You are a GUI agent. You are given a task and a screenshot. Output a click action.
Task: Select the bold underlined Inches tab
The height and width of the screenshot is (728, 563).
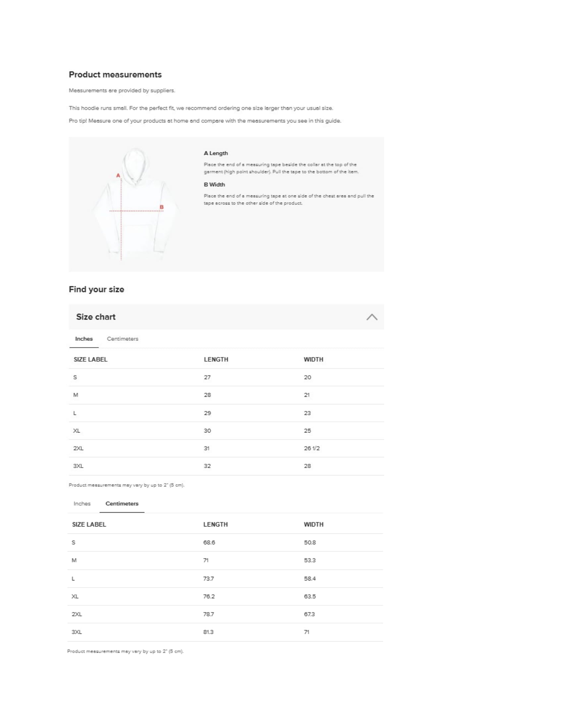(x=84, y=339)
